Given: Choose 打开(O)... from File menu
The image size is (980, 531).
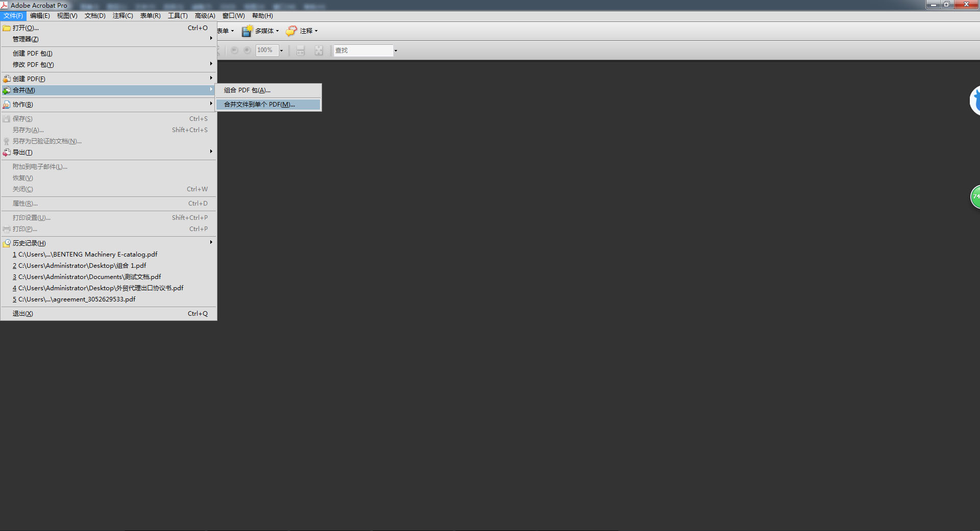Looking at the screenshot, I should coord(108,28).
